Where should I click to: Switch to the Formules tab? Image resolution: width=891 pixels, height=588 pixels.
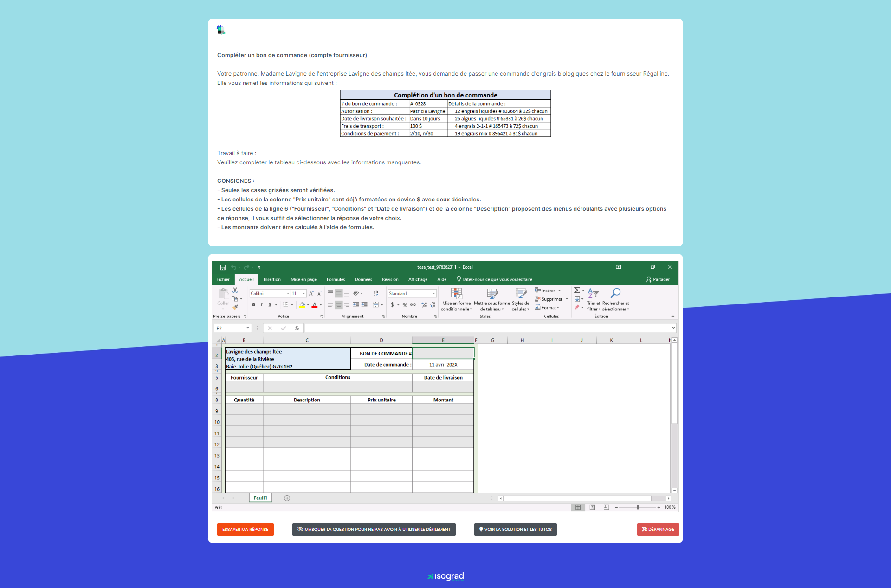point(336,279)
